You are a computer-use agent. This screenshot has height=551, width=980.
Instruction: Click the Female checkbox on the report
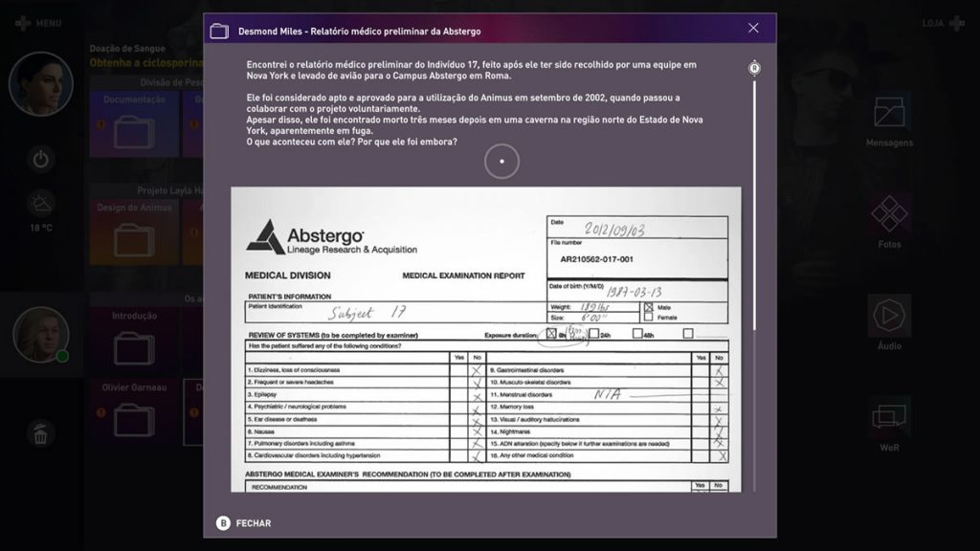pos(650,317)
